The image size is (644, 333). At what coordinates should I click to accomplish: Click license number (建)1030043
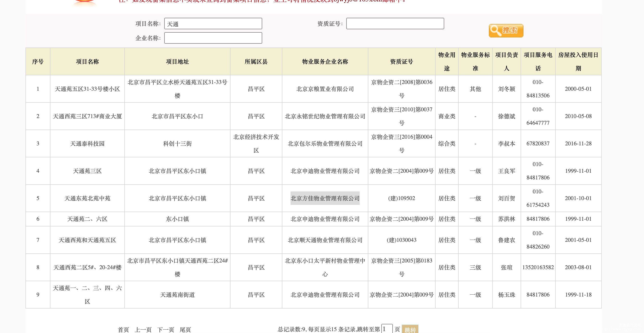point(401,240)
